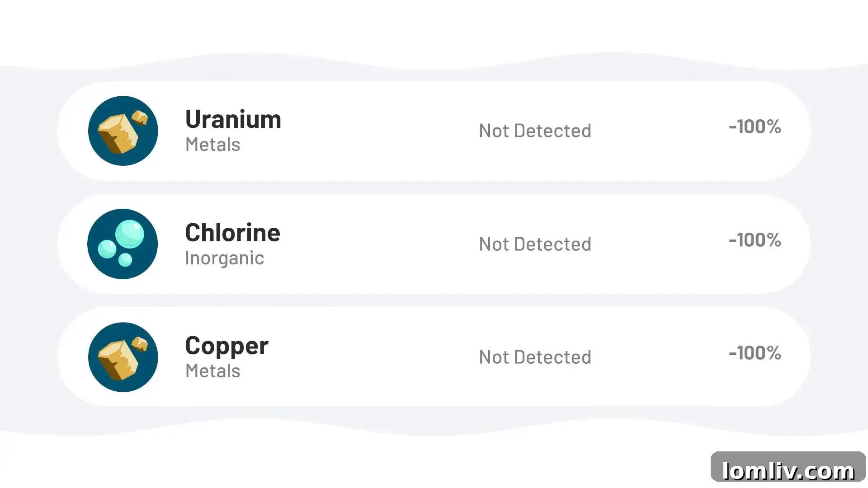Select the Chlorine contaminant name
The height and width of the screenshot is (488, 868).
click(233, 233)
